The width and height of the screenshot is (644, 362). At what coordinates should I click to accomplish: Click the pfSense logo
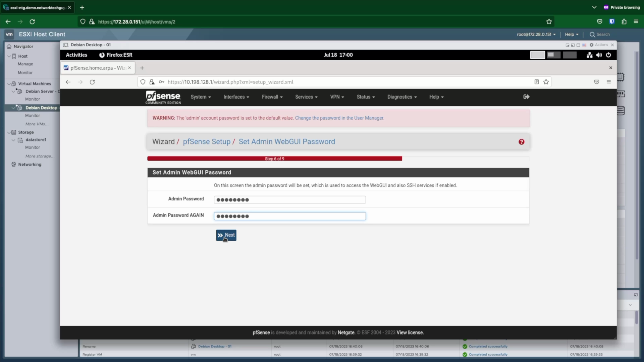[x=163, y=97]
